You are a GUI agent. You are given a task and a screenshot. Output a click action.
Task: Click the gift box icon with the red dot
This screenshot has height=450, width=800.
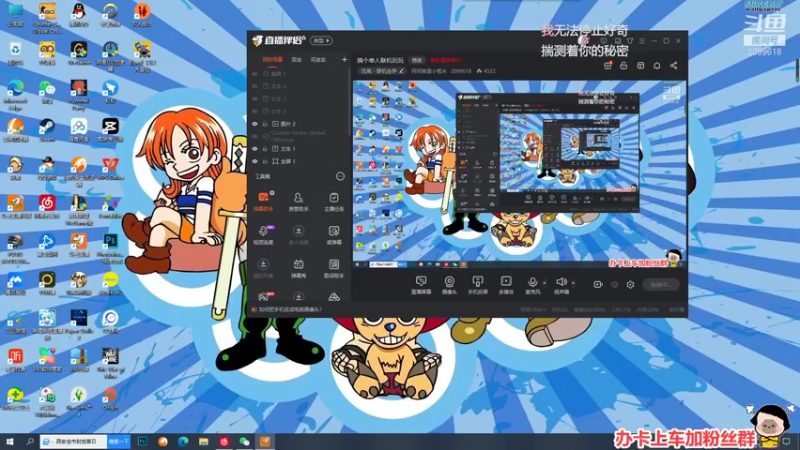click(x=608, y=65)
